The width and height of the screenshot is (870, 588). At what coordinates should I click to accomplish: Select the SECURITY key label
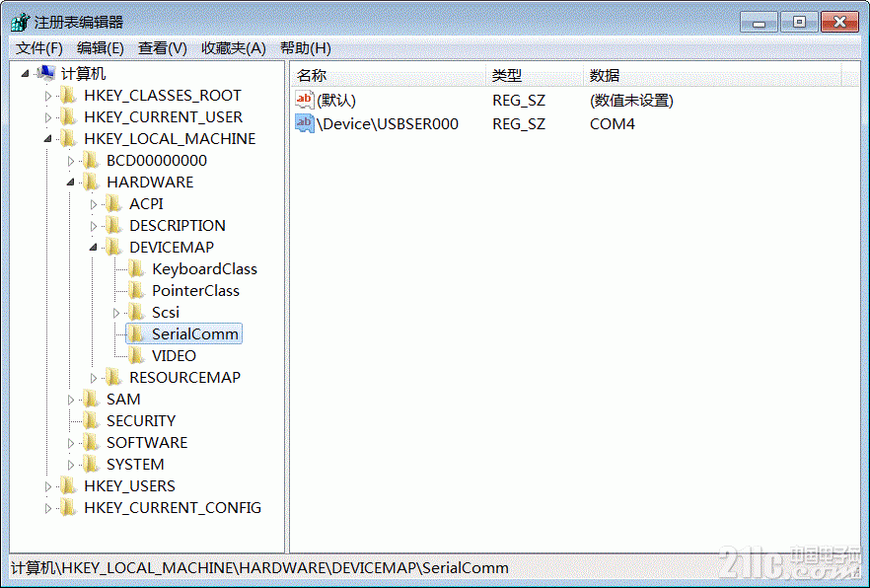[141, 421]
